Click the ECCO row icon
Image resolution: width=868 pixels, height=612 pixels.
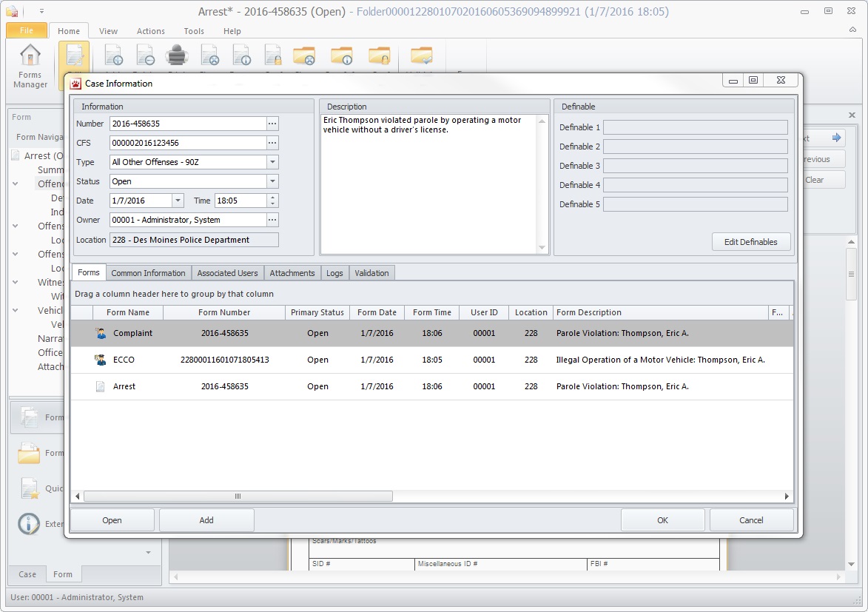(100, 360)
